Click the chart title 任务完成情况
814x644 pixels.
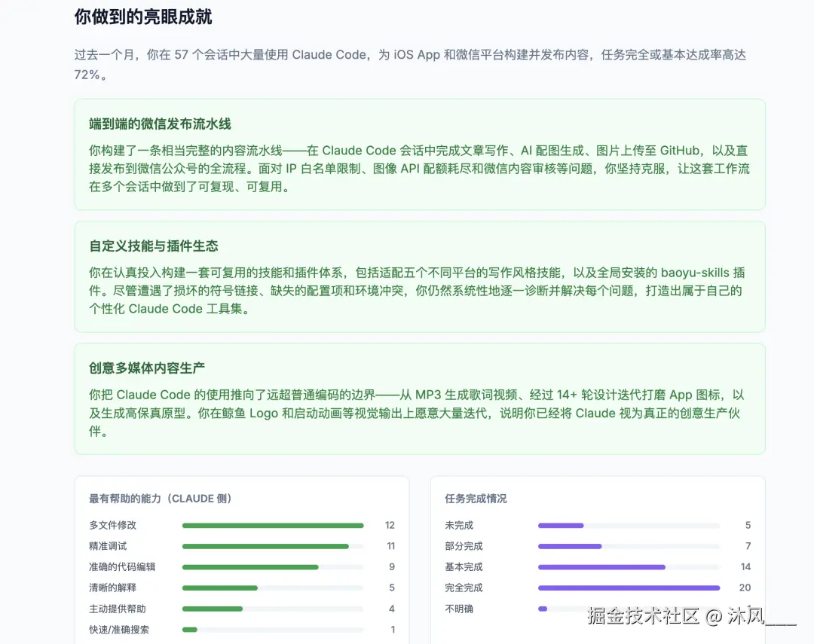(x=476, y=499)
